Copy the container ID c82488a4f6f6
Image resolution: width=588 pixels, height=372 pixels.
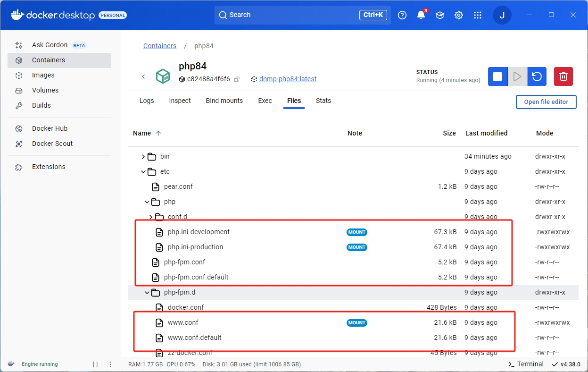pos(237,79)
